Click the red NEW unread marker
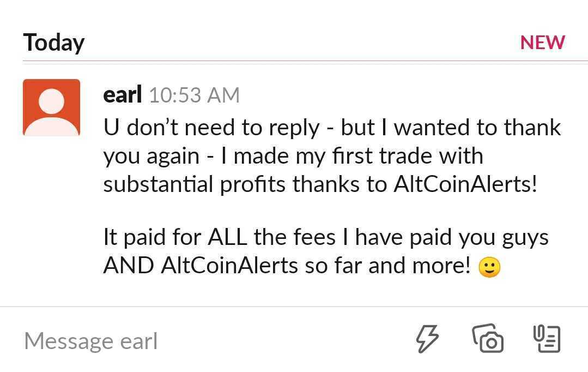 pyautogui.click(x=542, y=43)
